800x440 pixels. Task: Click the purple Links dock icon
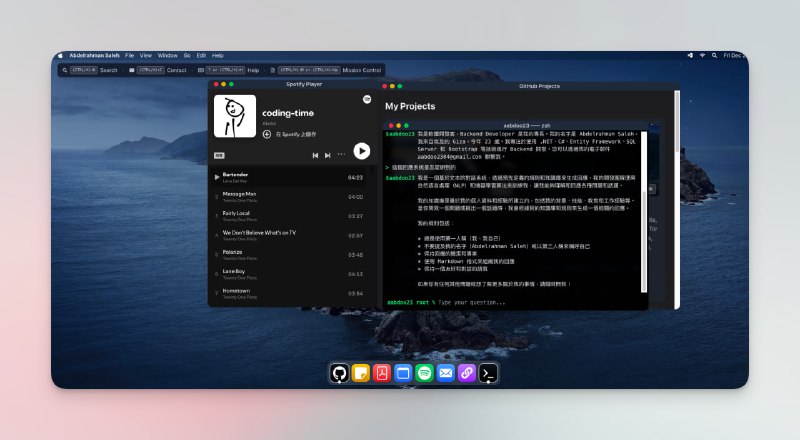pyautogui.click(x=466, y=373)
